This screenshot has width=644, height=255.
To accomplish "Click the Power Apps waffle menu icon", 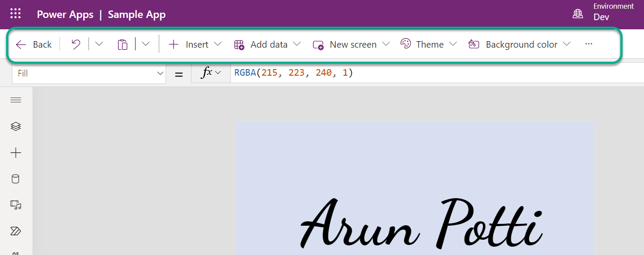I will (15, 13).
